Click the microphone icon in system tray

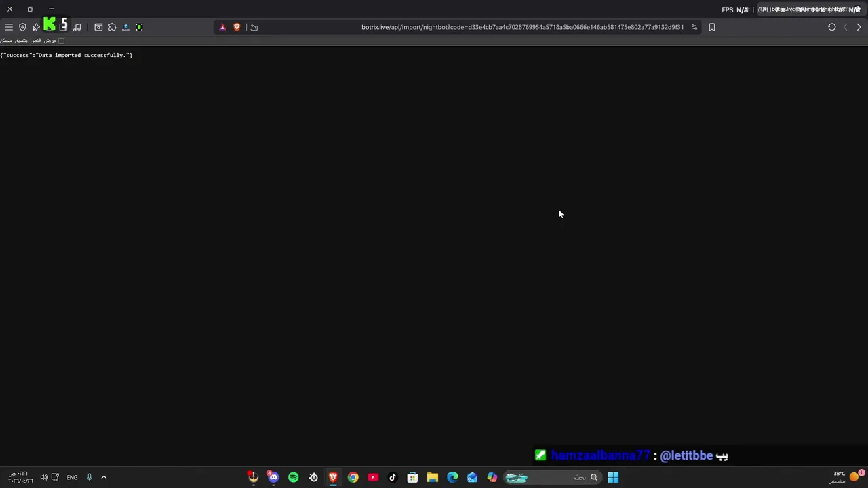pyautogui.click(x=89, y=477)
